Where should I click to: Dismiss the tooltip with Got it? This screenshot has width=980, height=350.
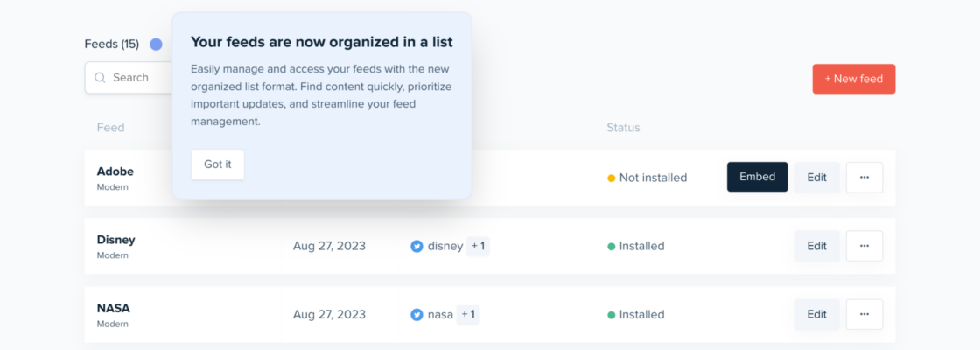[x=217, y=164]
